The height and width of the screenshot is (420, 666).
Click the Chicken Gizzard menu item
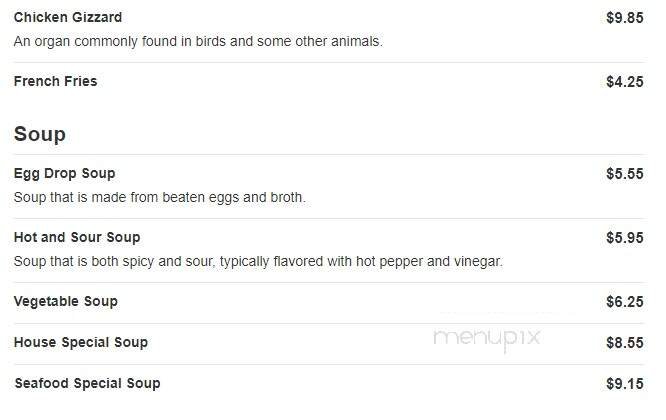pyautogui.click(x=68, y=18)
